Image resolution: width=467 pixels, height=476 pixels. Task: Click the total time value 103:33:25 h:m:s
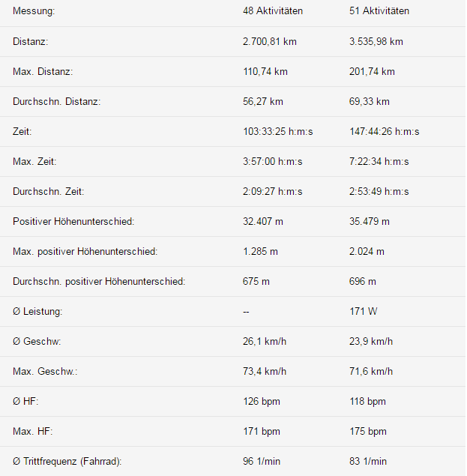tap(278, 132)
